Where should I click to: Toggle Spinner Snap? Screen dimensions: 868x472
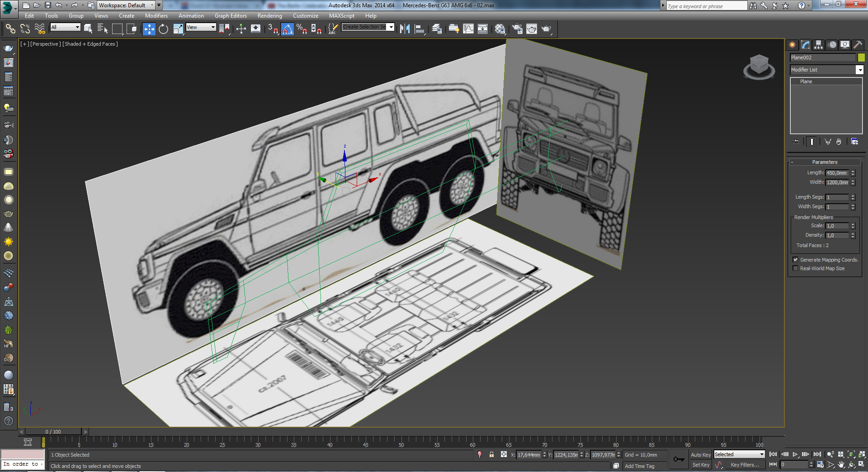coord(316,29)
